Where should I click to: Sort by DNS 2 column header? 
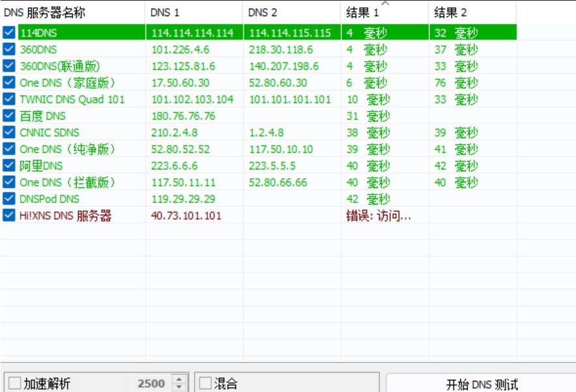tap(292, 12)
